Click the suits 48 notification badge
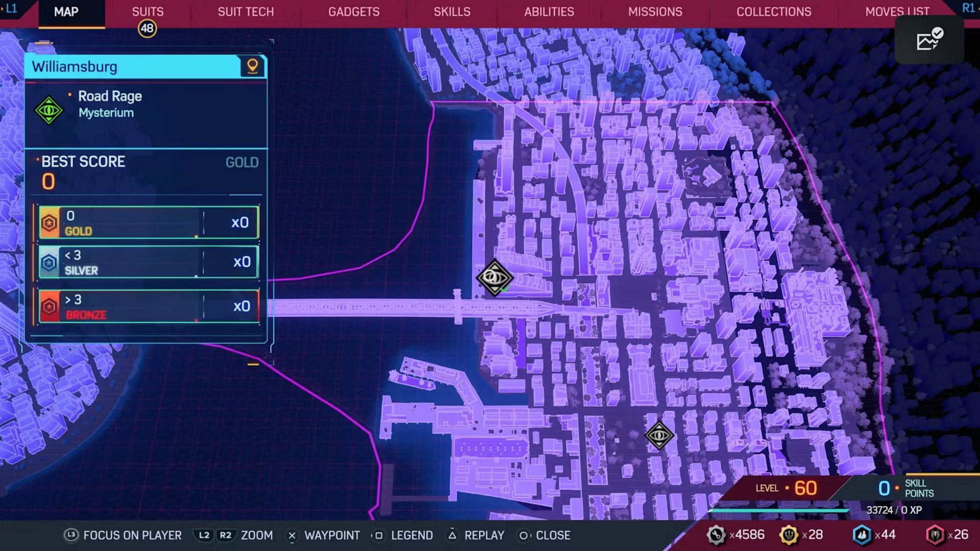This screenshot has width=980, height=551. tap(147, 29)
